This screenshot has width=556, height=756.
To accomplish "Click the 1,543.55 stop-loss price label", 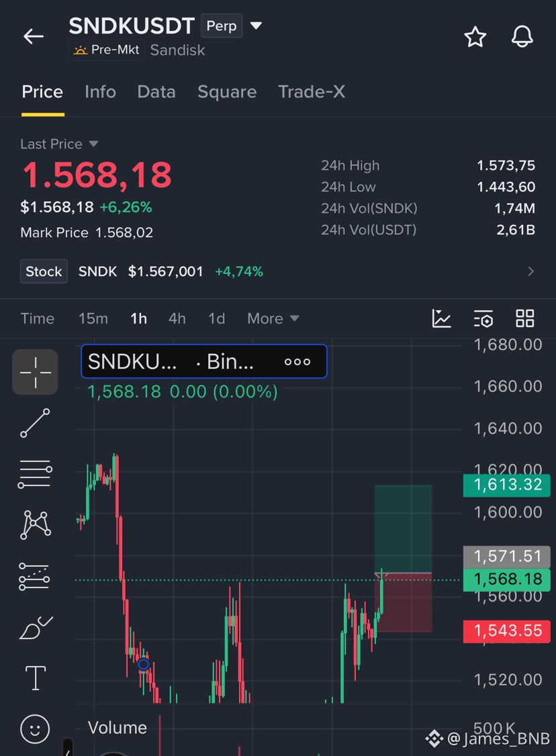I will pyautogui.click(x=507, y=631).
